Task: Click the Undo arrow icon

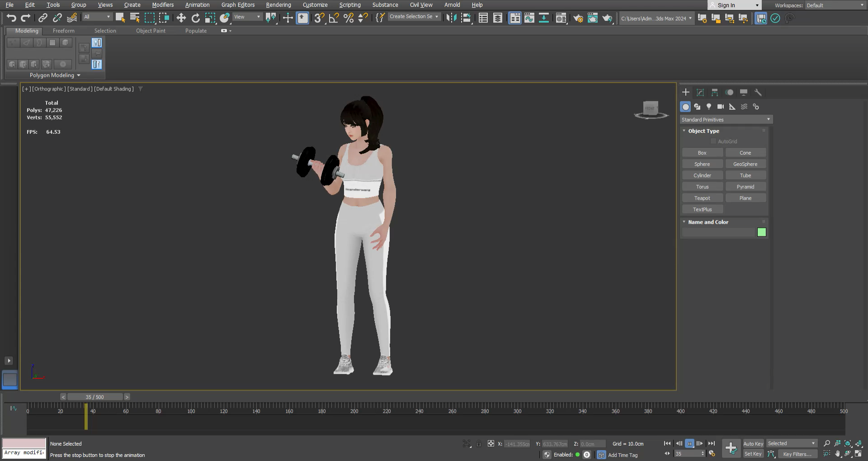Action: [11, 18]
